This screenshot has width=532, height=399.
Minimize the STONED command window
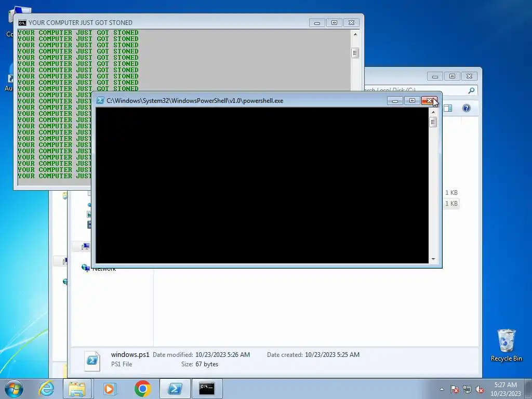coord(317,22)
